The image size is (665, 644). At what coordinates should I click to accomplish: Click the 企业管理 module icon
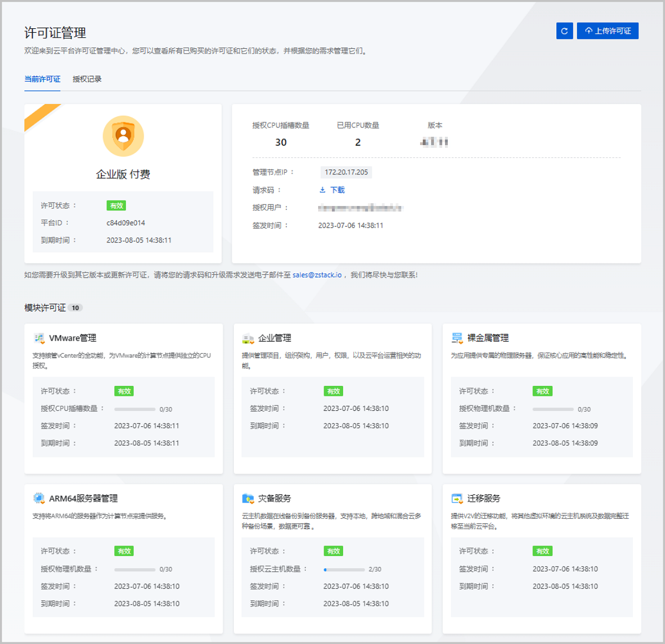[247, 338]
